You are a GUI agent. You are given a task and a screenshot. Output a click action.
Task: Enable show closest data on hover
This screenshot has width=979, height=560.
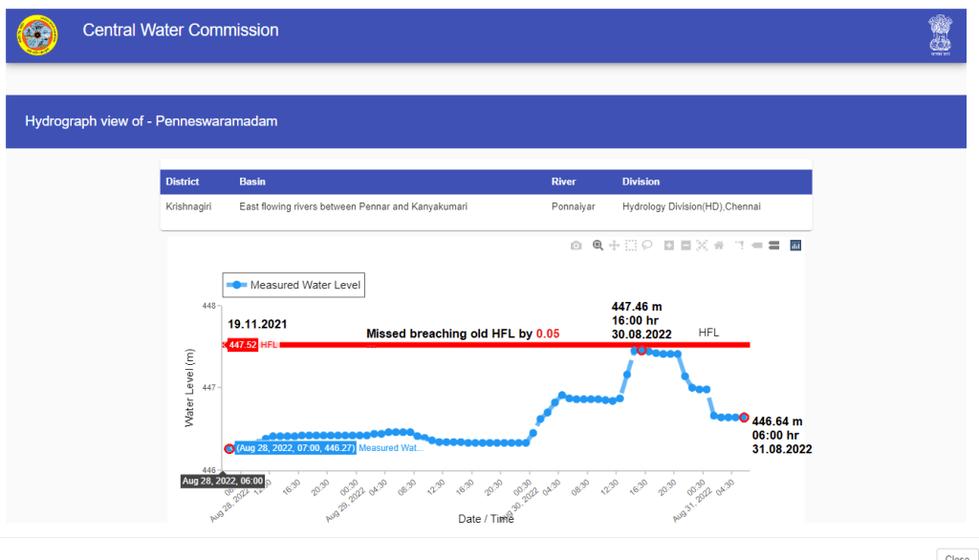[x=756, y=246]
